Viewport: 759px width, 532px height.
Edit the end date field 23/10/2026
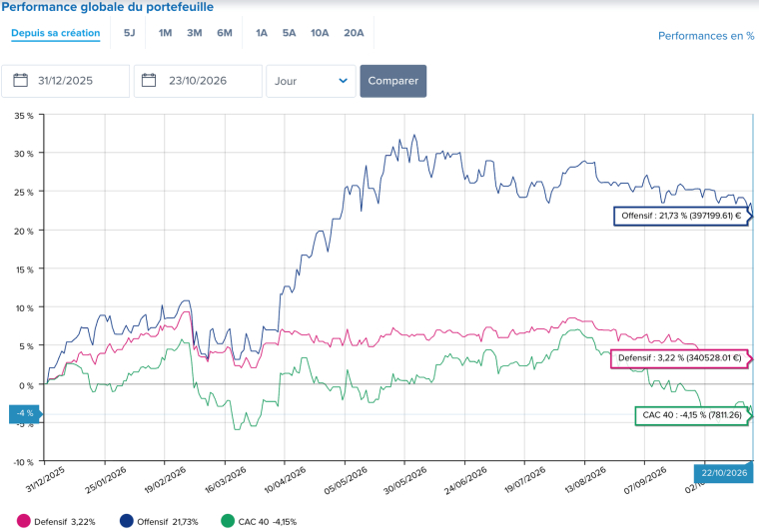tap(198, 81)
